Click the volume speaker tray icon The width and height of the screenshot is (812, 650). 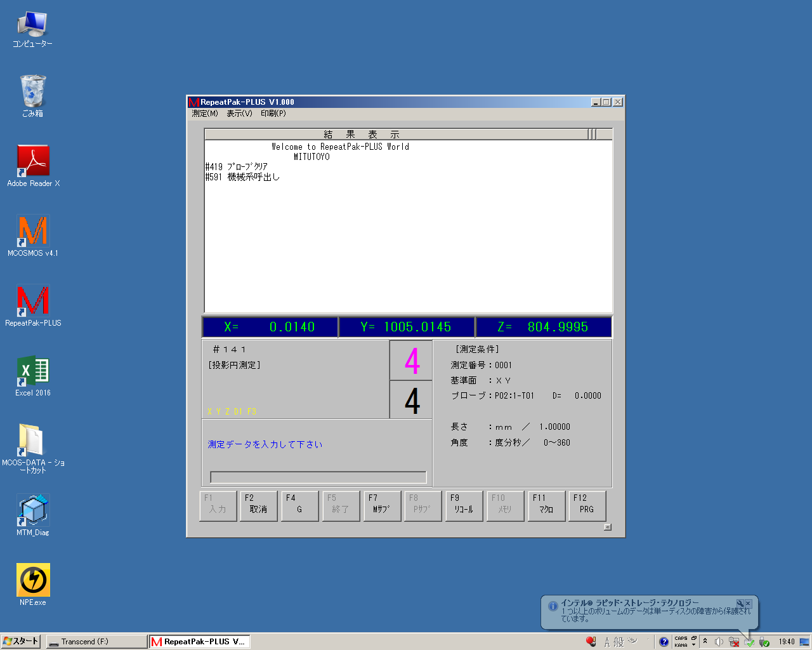coord(719,642)
